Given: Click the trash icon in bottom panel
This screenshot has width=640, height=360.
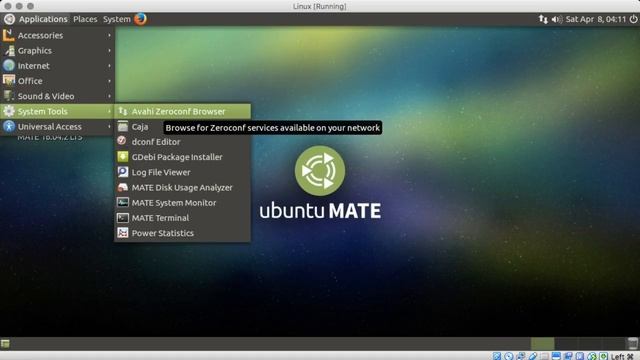Looking at the screenshot, I should pos(633,343).
